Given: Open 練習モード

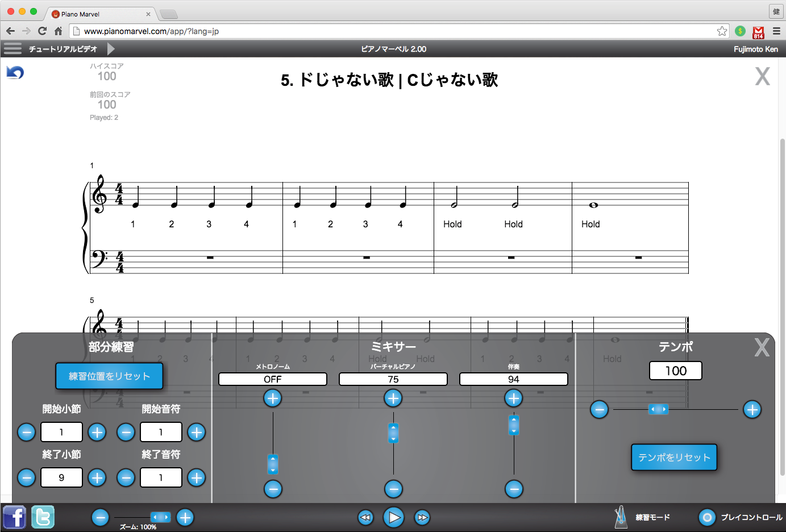Looking at the screenshot, I should point(652,518).
